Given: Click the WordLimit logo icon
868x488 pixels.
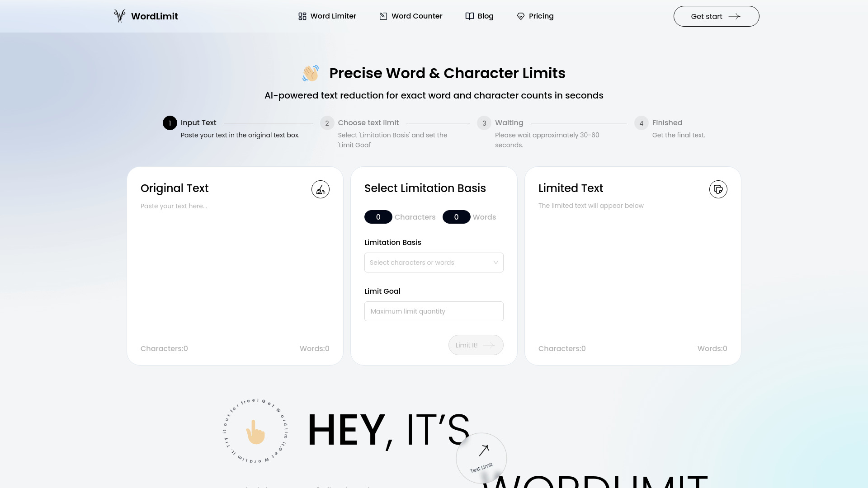Looking at the screenshot, I should coord(119,16).
